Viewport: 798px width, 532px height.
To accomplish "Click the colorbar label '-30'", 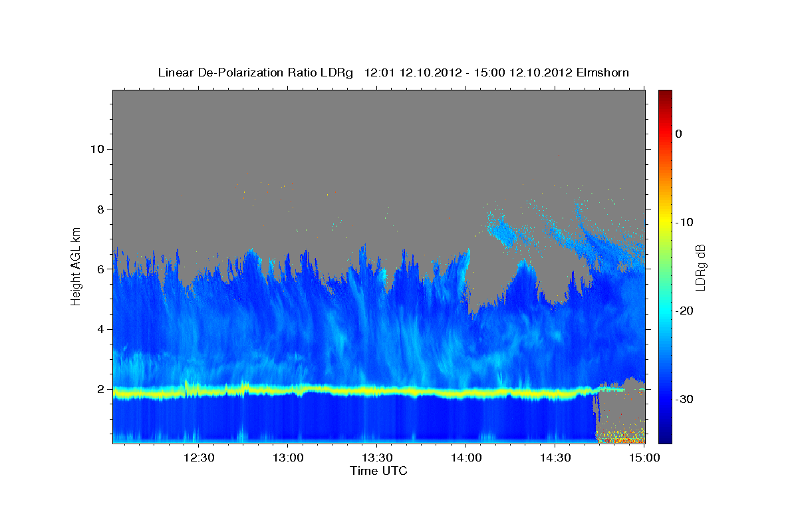I will pos(685,399).
